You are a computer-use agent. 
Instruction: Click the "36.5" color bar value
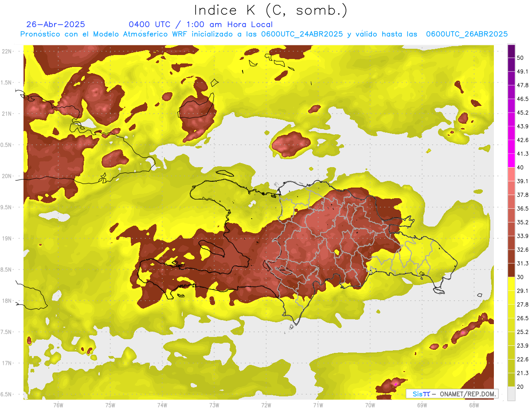tap(522, 208)
